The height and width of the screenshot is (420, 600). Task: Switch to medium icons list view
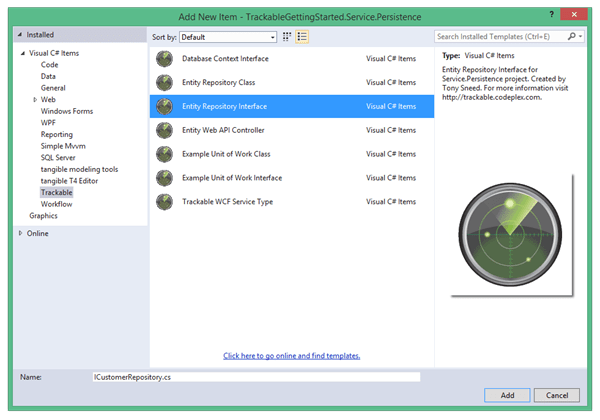[302, 36]
